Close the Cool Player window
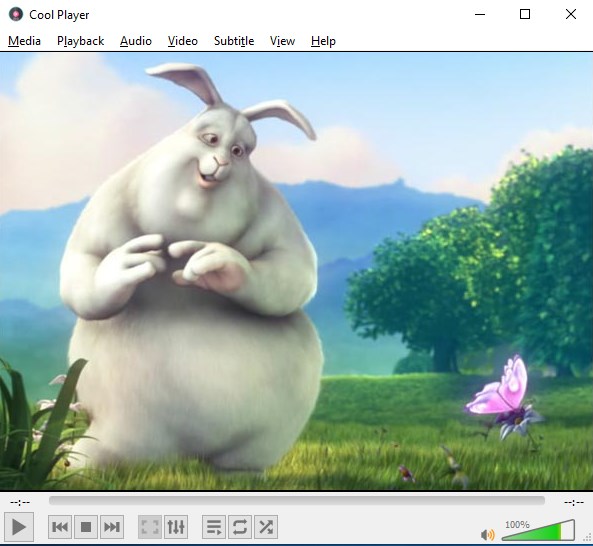This screenshot has height=546, width=593. pyautogui.click(x=571, y=14)
